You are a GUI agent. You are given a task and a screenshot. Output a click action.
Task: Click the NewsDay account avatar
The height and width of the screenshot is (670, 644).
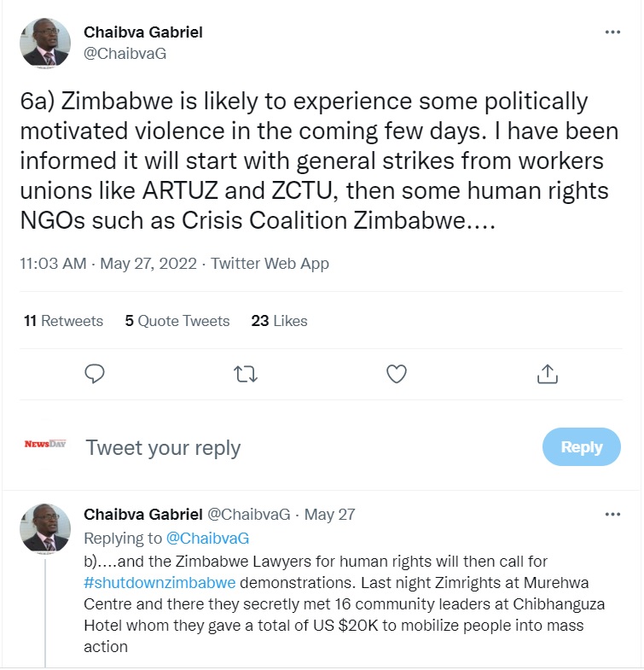coord(45,445)
